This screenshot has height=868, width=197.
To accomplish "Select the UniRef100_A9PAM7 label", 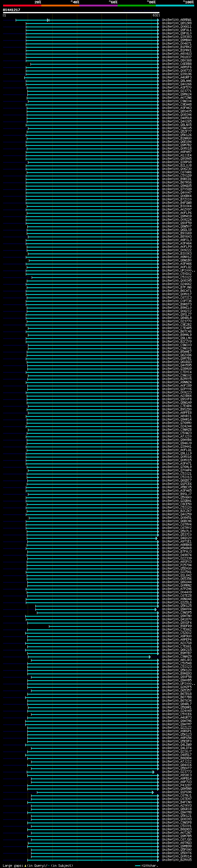I will tap(176, 152).
